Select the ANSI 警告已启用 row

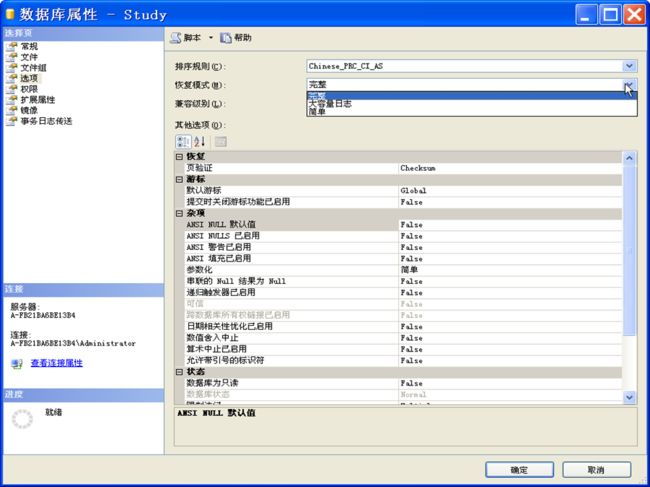pyautogui.click(x=403, y=247)
